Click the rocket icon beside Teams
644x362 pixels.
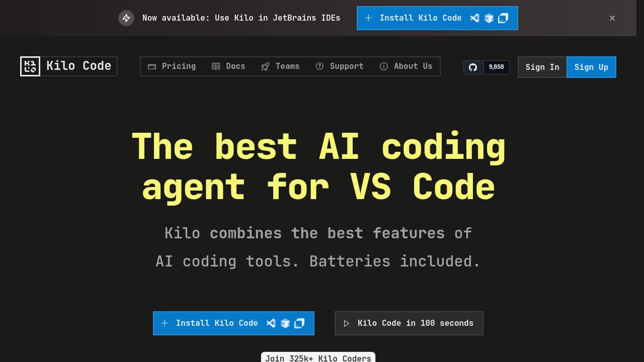[x=265, y=66]
